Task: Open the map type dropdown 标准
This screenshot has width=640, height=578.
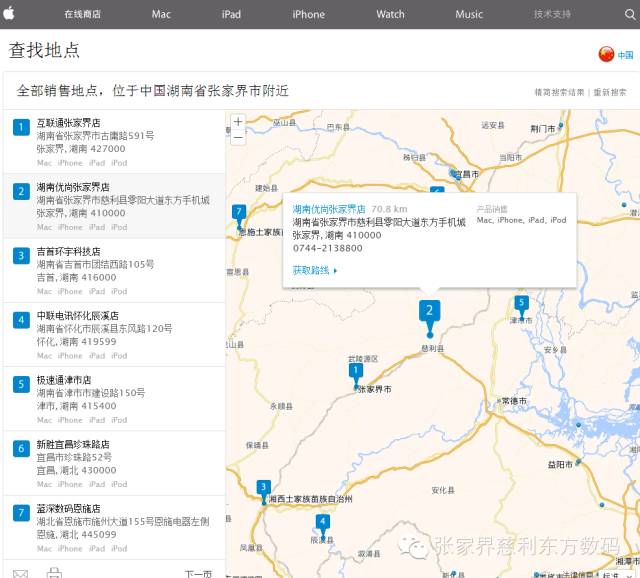Action: pos(617,574)
